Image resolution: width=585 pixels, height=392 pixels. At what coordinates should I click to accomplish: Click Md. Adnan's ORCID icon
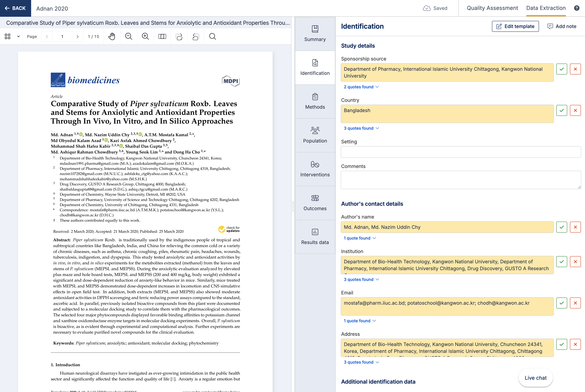tap(81, 134)
